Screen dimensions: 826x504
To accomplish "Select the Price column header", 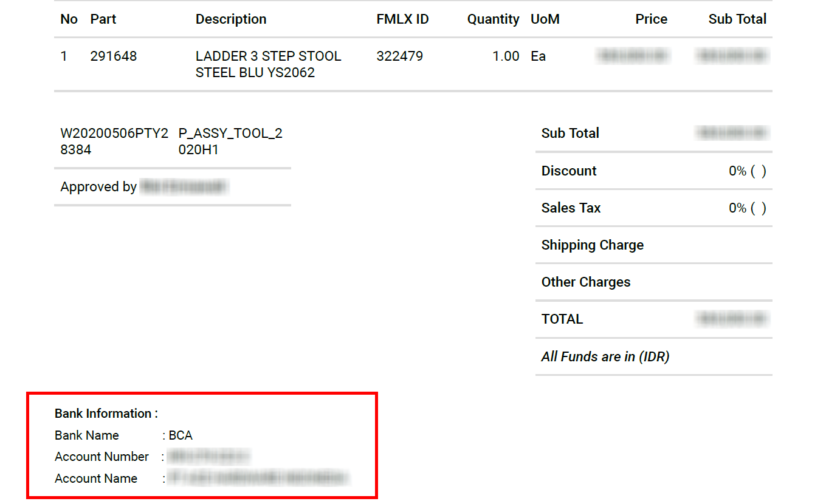I will point(651,19).
